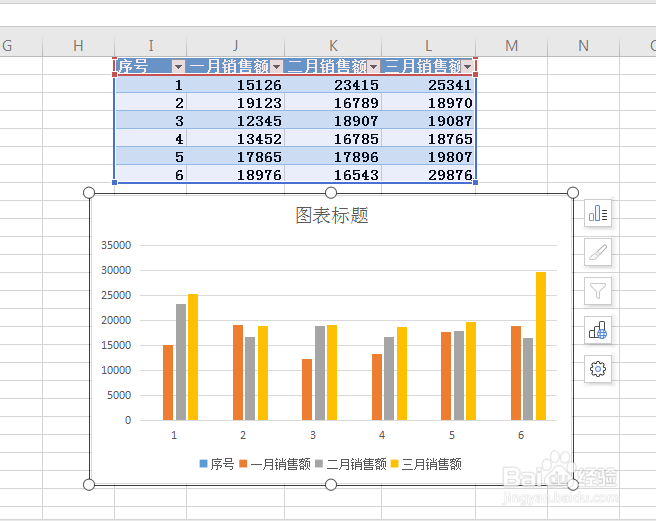656x521 pixels.
Task: Select cell containing 12345
Action: pos(236,121)
